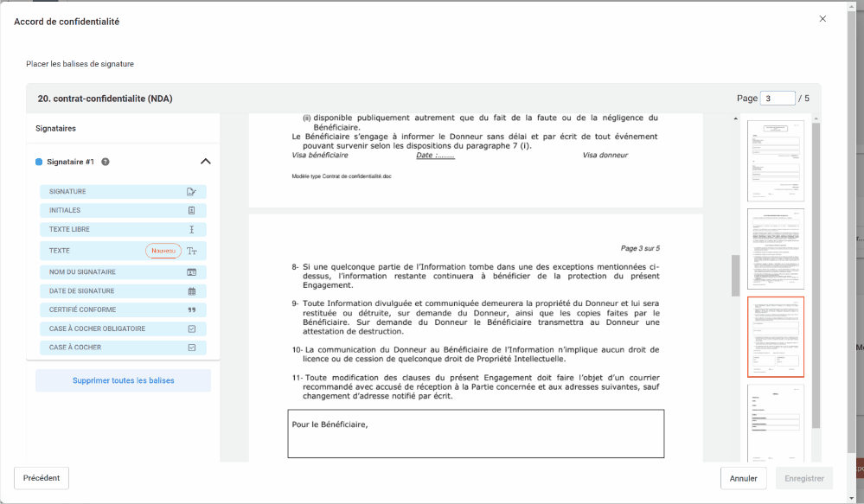The image size is (864, 504).
Task: Click Supprimer toutes les balises
Action: point(123,380)
